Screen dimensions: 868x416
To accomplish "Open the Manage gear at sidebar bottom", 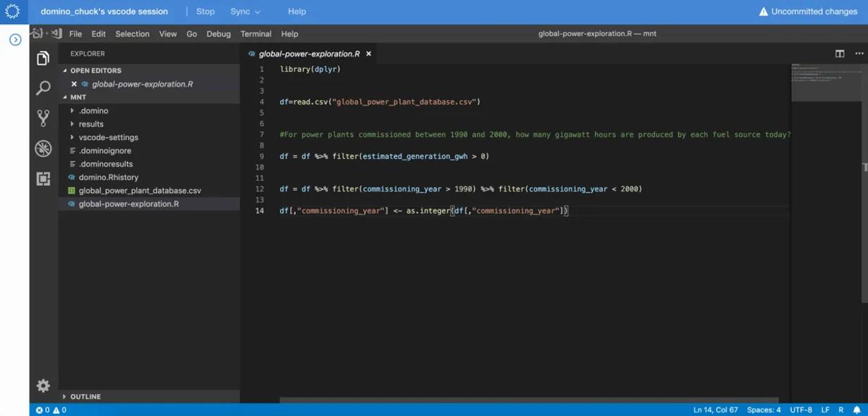I will [43, 386].
